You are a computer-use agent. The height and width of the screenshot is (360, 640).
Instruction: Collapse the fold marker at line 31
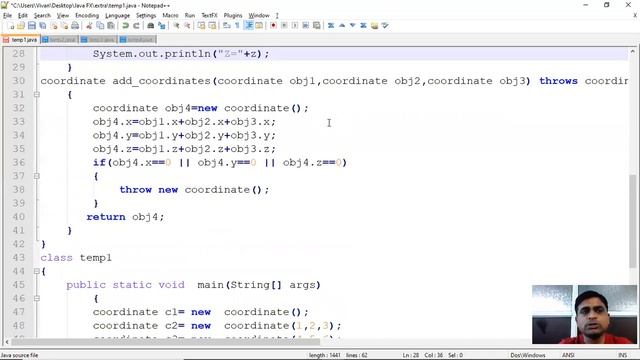point(37,95)
